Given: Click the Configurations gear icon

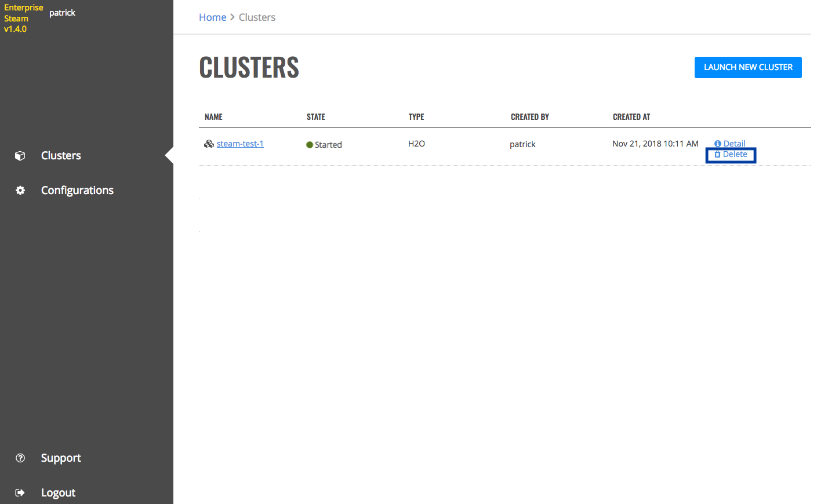Looking at the screenshot, I should coord(20,191).
